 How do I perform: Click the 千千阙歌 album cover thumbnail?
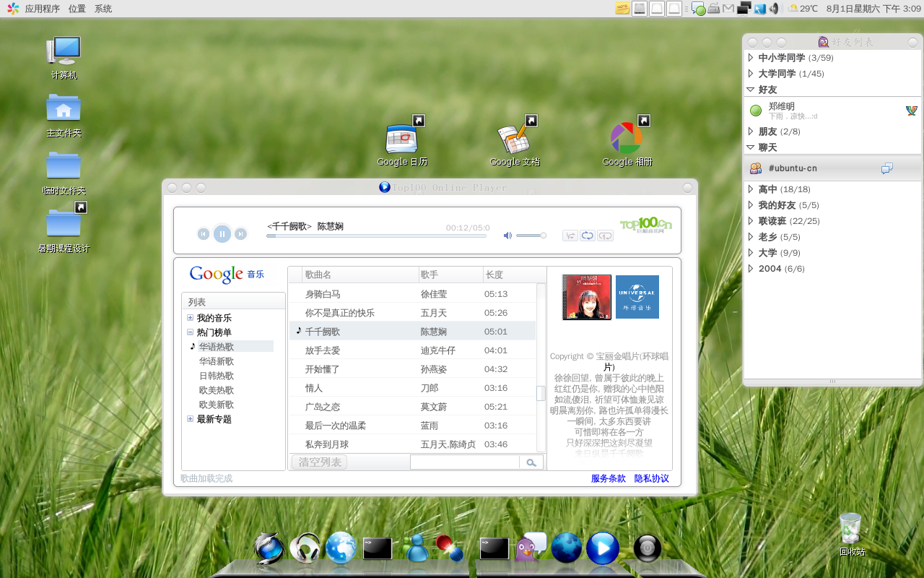pos(587,297)
